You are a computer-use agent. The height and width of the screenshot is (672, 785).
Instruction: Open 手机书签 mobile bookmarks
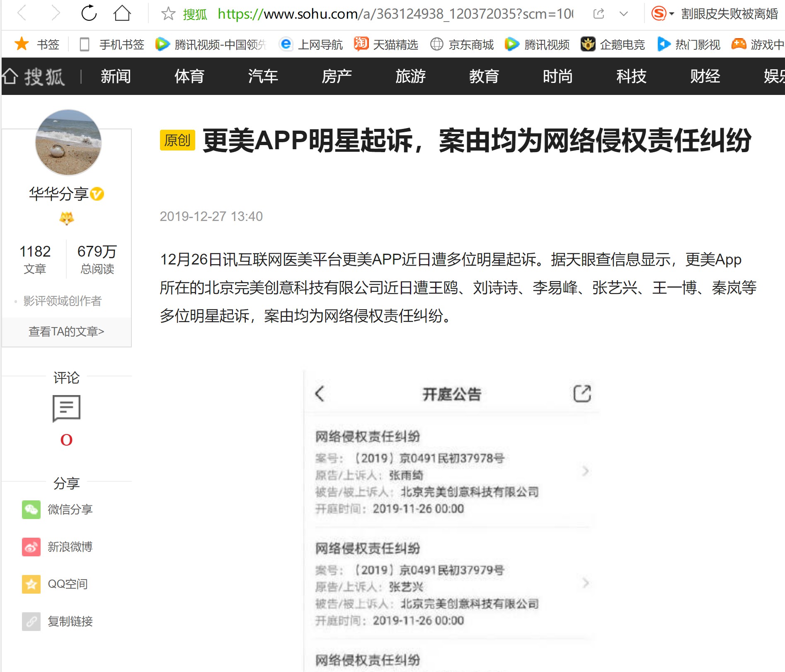(112, 44)
